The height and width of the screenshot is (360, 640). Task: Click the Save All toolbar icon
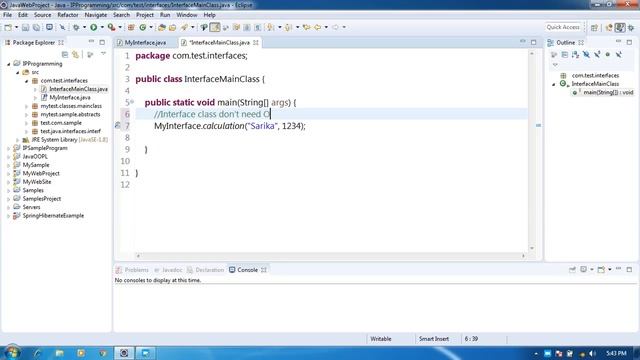click(x=36, y=27)
